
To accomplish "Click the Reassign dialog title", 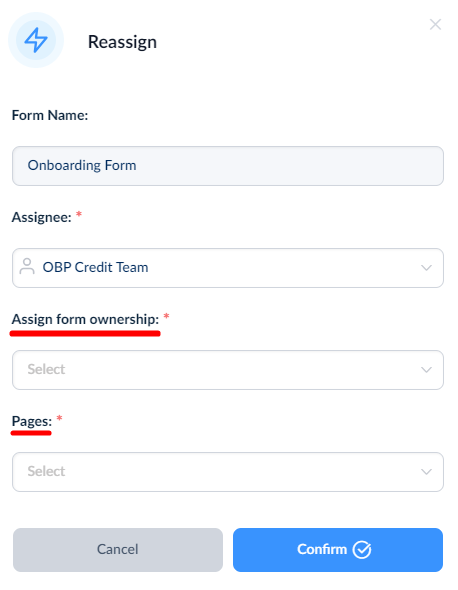I will click(x=122, y=42).
